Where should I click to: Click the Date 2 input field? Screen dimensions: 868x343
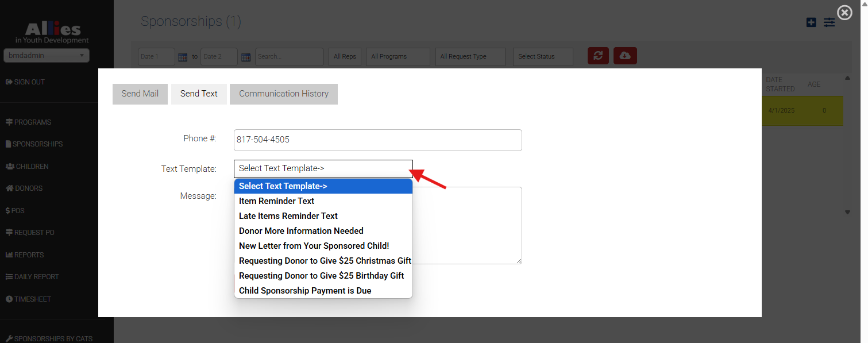[x=219, y=57]
